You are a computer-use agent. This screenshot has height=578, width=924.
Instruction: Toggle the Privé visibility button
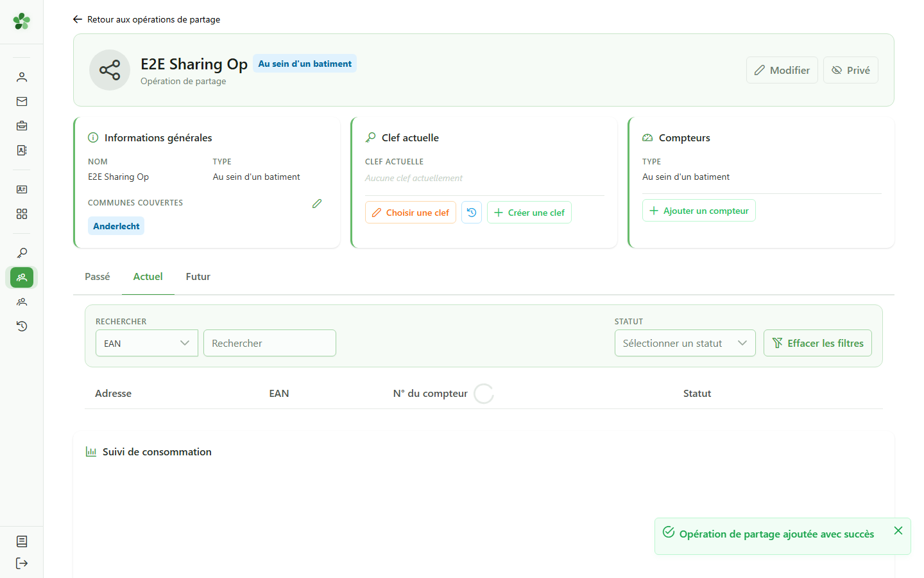[851, 70]
